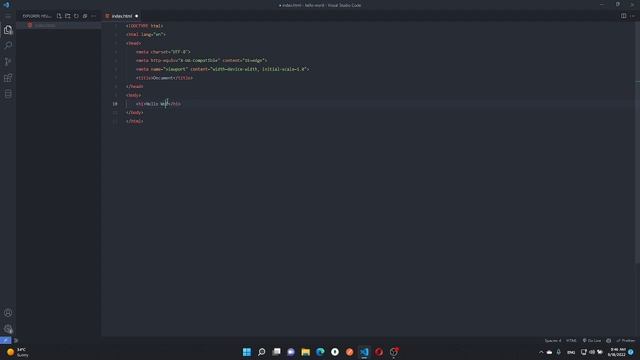Screen dimensions: 640x360
Task: Click the meta viewport line in editor
Action: pyautogui.click(x=222, y=69)
